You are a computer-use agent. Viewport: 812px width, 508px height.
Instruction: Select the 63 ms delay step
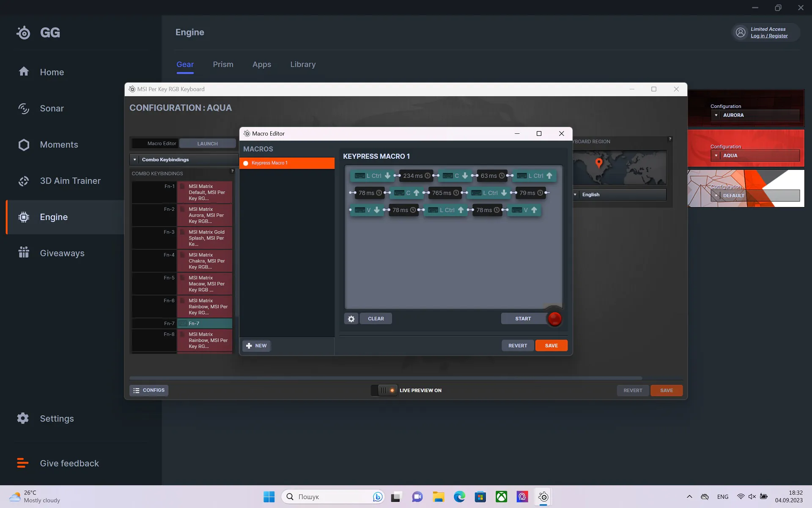492,176
